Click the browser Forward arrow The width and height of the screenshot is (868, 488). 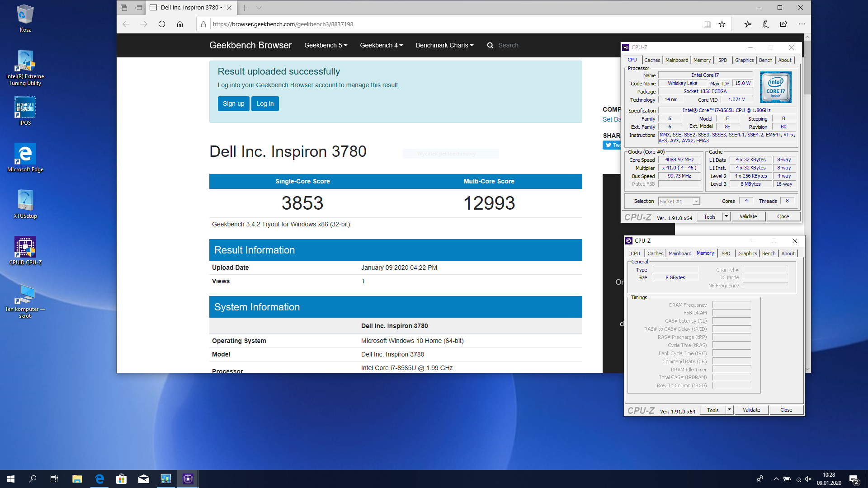[x=144, y=24]
